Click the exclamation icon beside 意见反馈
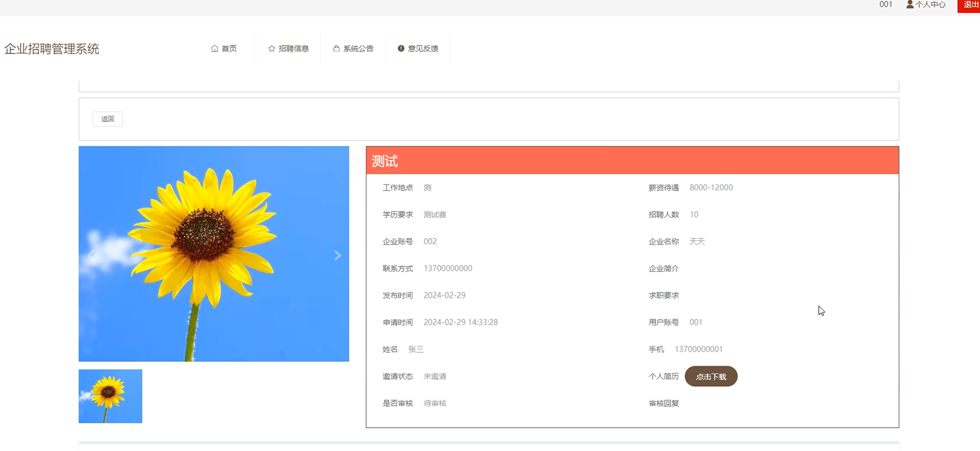Screen dimensions: 980x451 click(x=401, y=48)
